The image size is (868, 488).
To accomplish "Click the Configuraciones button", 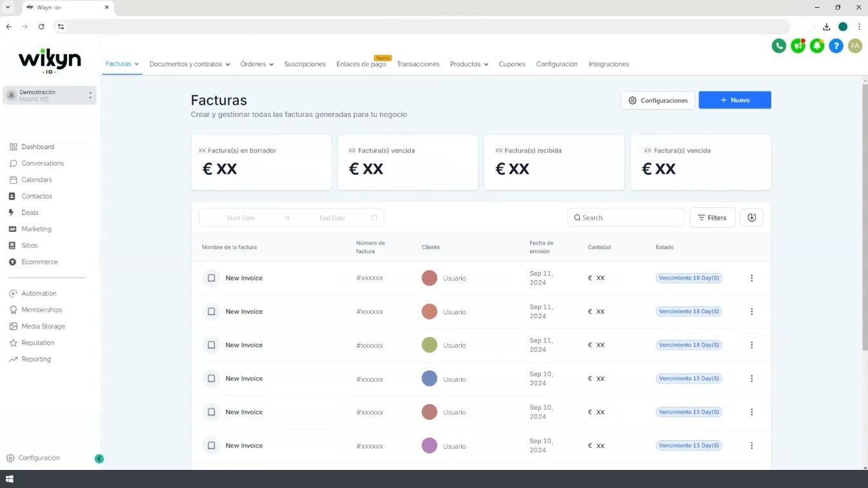I will [x=658, y=100].
